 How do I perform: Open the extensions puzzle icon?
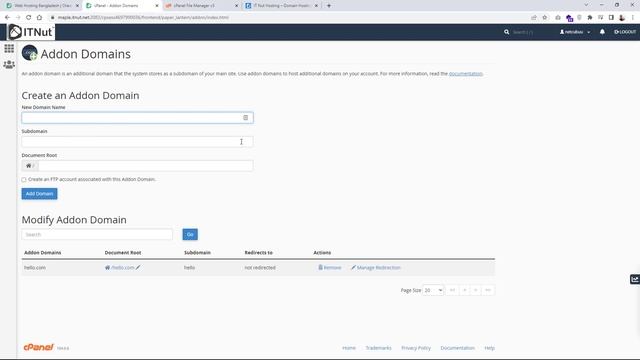(x=590, y=18)
